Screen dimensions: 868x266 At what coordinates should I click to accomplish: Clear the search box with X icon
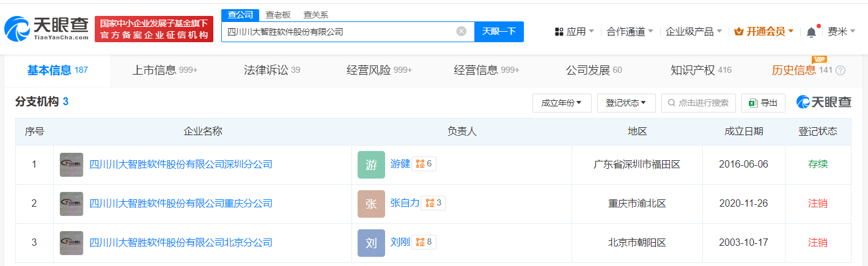462,31
